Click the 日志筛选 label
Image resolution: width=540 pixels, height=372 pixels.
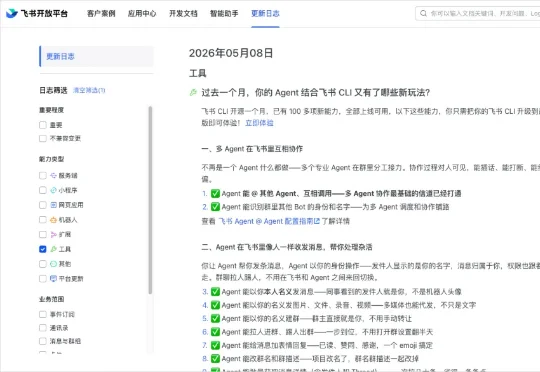(53, 90)
